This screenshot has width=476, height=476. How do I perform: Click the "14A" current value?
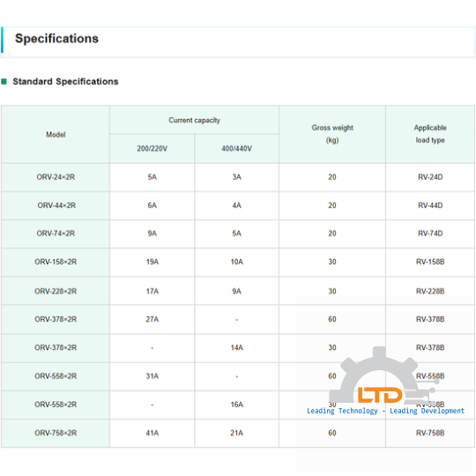tap(236, 347)
